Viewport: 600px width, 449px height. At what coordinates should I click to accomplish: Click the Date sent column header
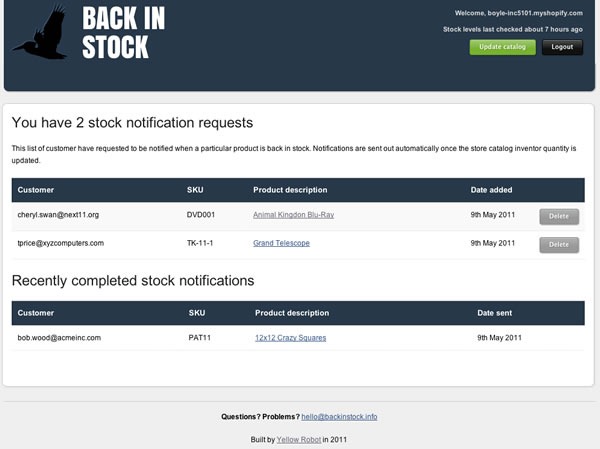click(x=494, y=313)
